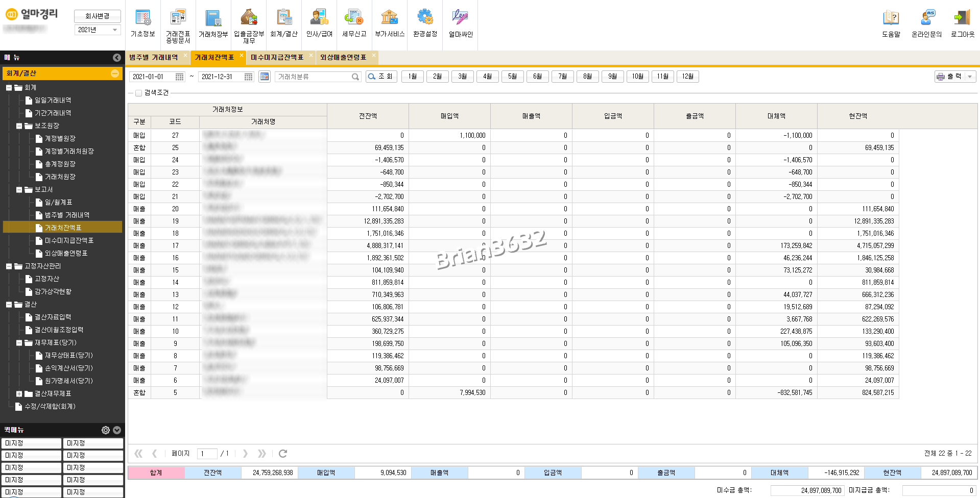Open the 출력 dropdown arrow

tap(970, 77)
